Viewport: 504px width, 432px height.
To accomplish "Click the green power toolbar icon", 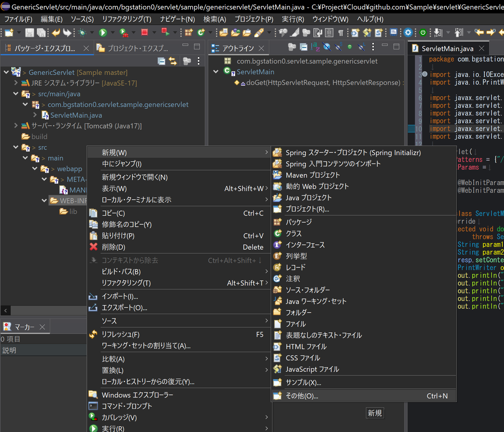I will click(x=423, y=32).
